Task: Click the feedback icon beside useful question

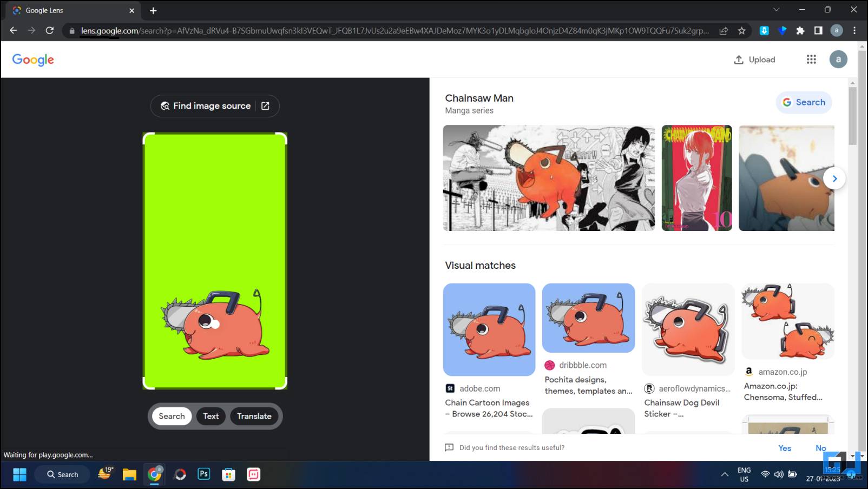Action: (x=449, y=447)
